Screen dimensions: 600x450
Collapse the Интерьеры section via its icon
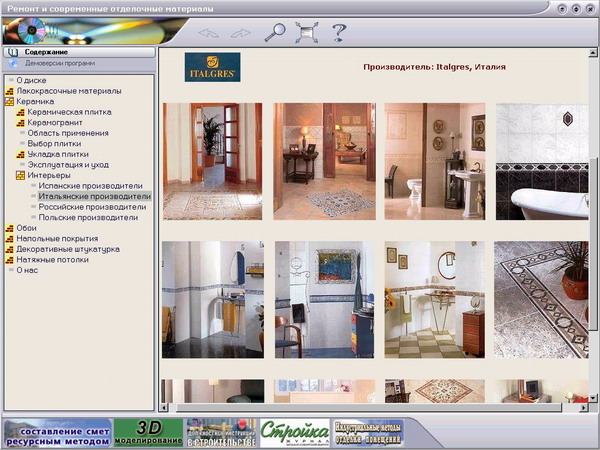[20, 175]
